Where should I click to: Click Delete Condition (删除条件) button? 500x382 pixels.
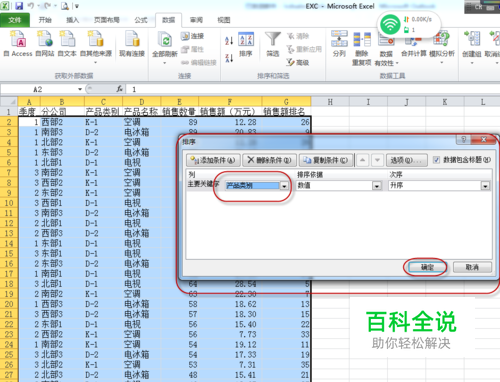point(269,160)
